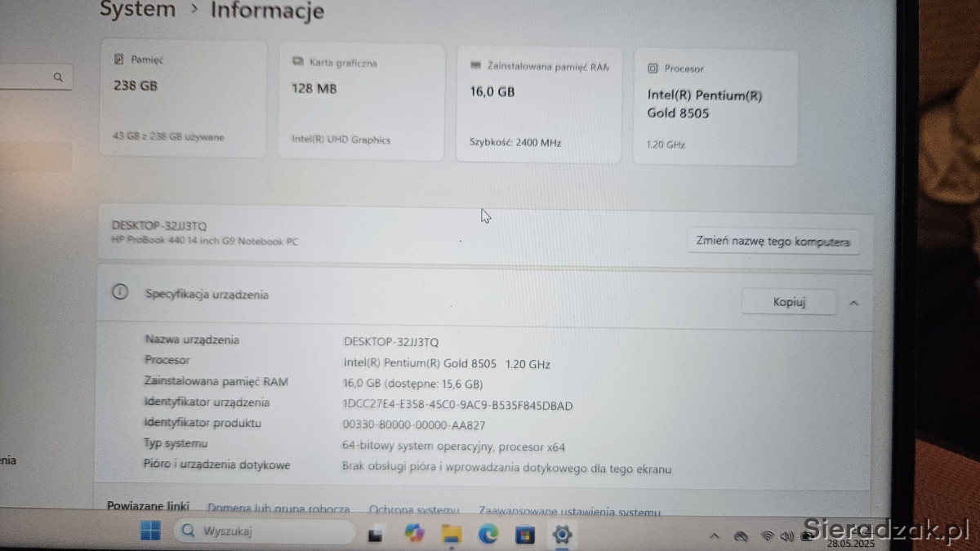The width and height of the screenshot is (980, 551).
Task: Go back to System in breadcrumb
Action: 137,10
